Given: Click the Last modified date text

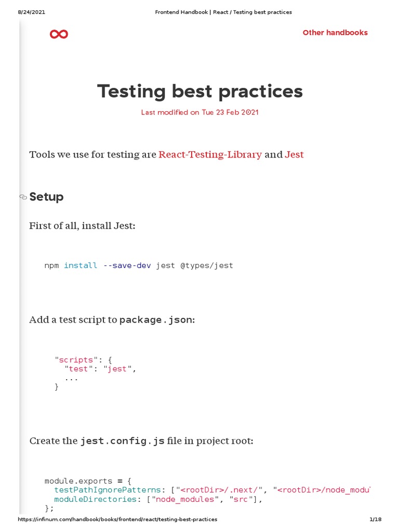Looking at the screenshot, I should [199, 112].
